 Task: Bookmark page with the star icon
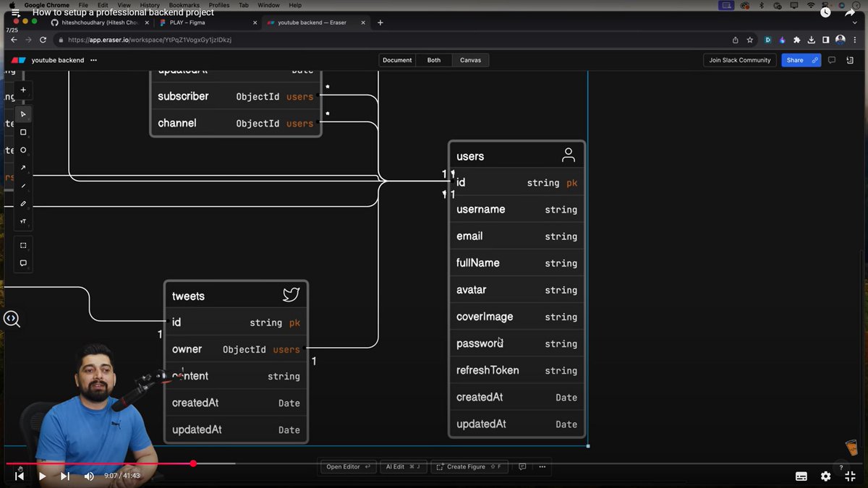click(x=750, y=40)
